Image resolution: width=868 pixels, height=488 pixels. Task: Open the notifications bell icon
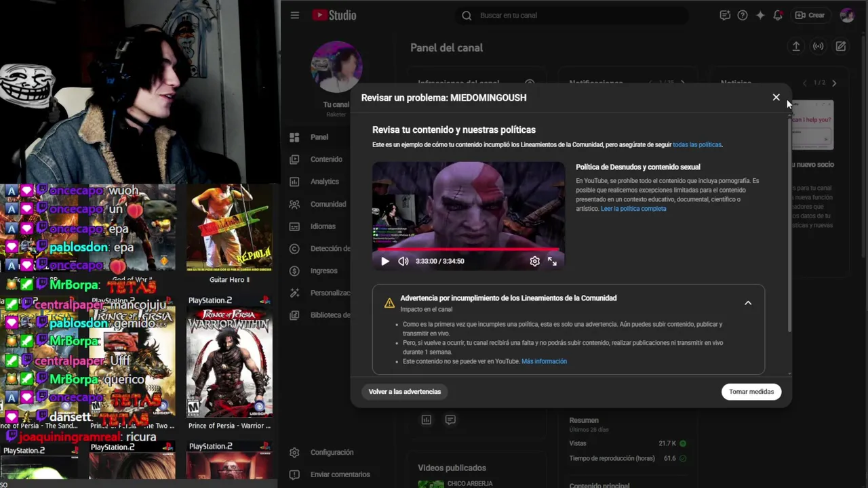pyautogui.click(x=778, y=15)
